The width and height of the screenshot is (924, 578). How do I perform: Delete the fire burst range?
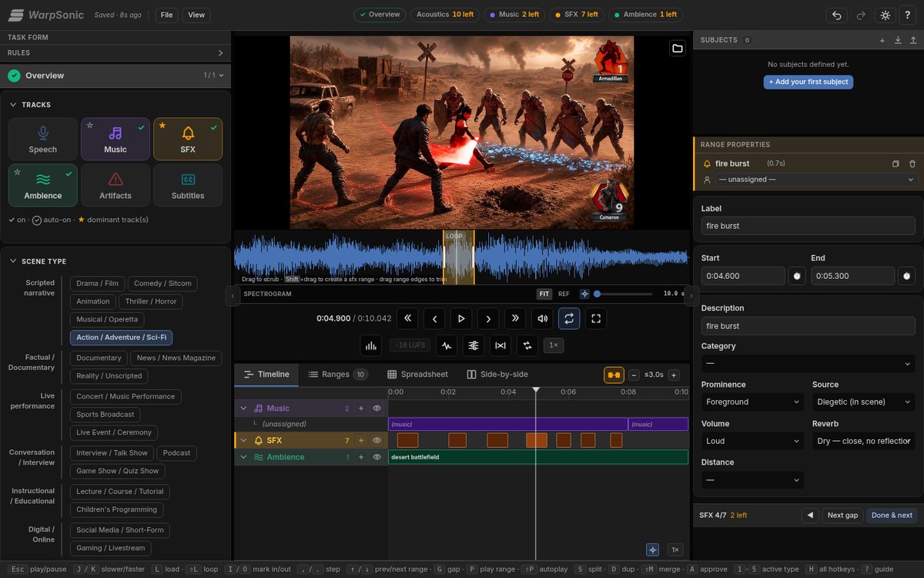click(x=912, y=164)
